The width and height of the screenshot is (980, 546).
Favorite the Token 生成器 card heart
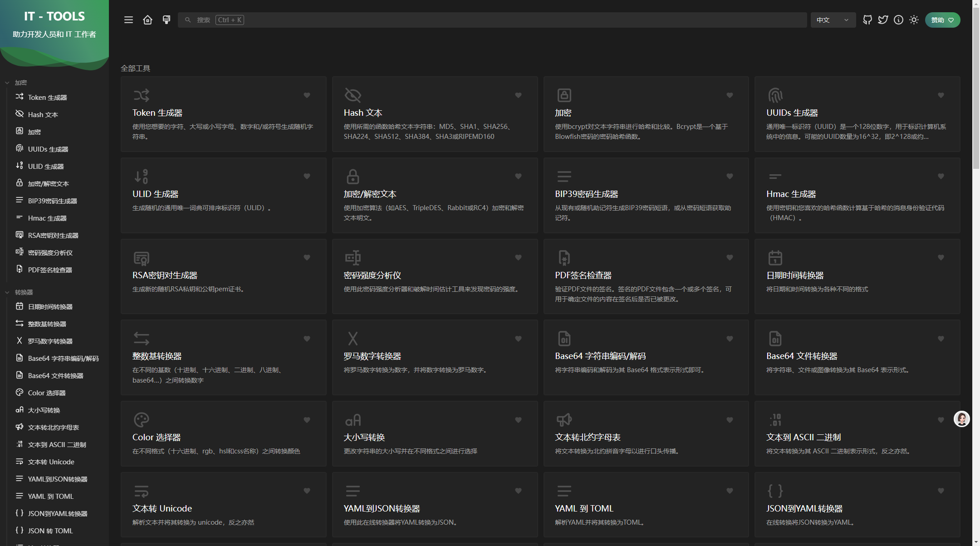click(307, 95)
